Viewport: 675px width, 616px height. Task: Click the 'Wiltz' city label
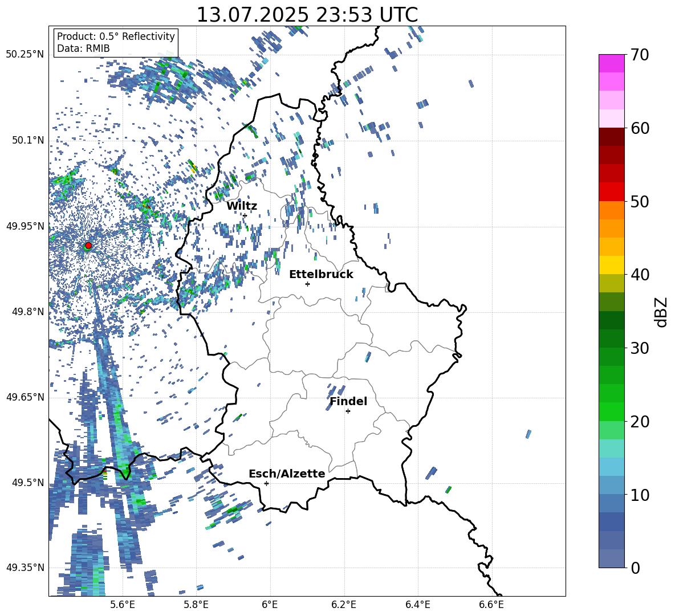click(x=242, y=206)
